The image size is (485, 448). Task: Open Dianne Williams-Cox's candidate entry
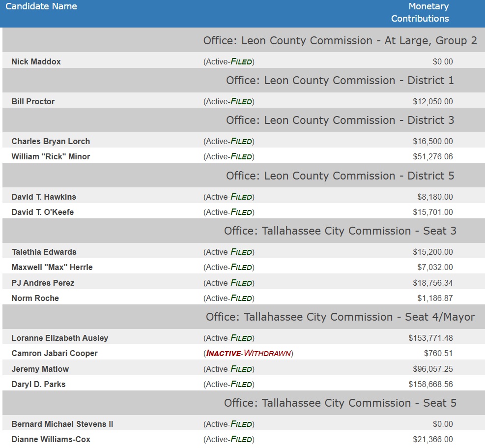click(x=51, y=440)
